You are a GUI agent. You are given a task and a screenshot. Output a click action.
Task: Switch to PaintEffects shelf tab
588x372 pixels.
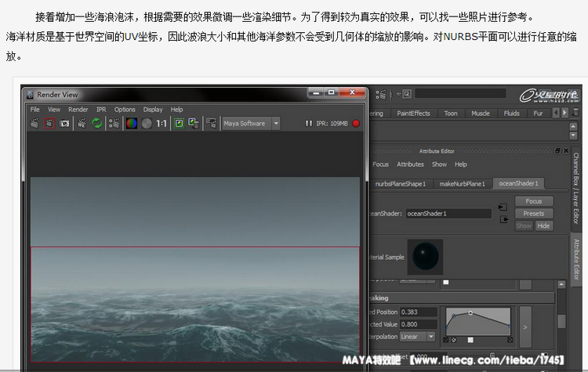pyautogui.click(x=413, y=113)
